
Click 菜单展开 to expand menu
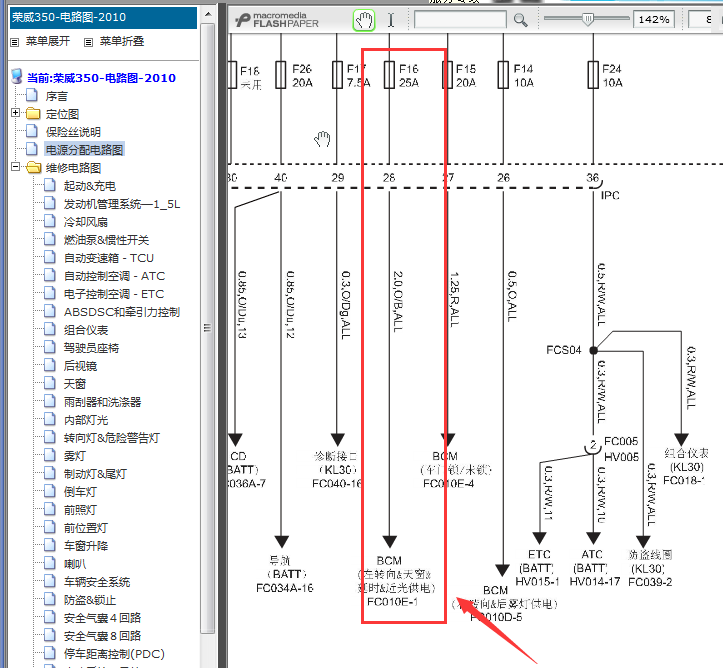coord(48,41)
